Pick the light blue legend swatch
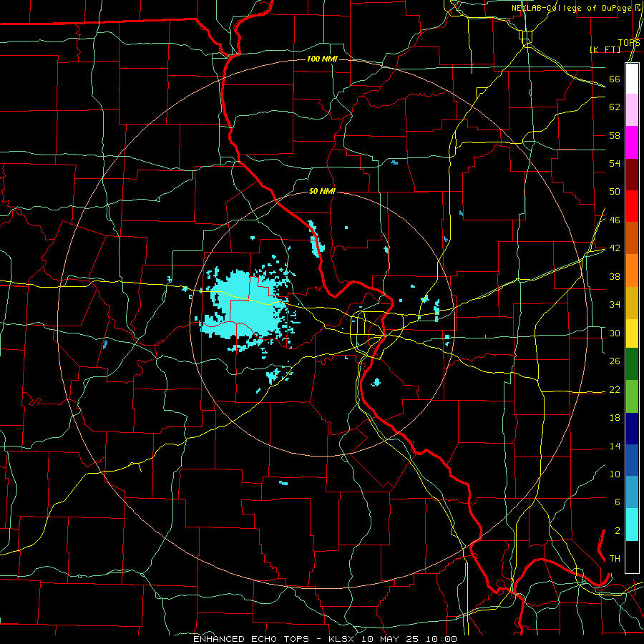The width and height of the screenshot is (644, 644). pyautogui.click(x=632, y=492)
